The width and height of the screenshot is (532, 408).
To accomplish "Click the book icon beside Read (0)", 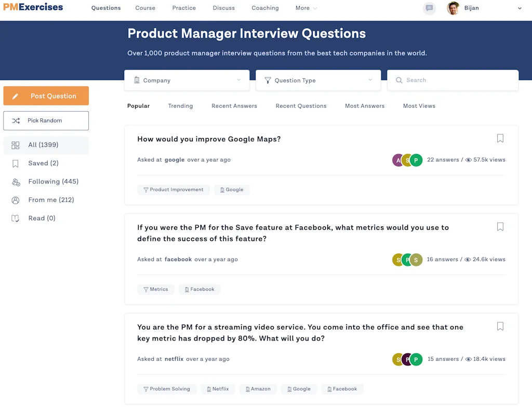I will click(x=15, y=218).
